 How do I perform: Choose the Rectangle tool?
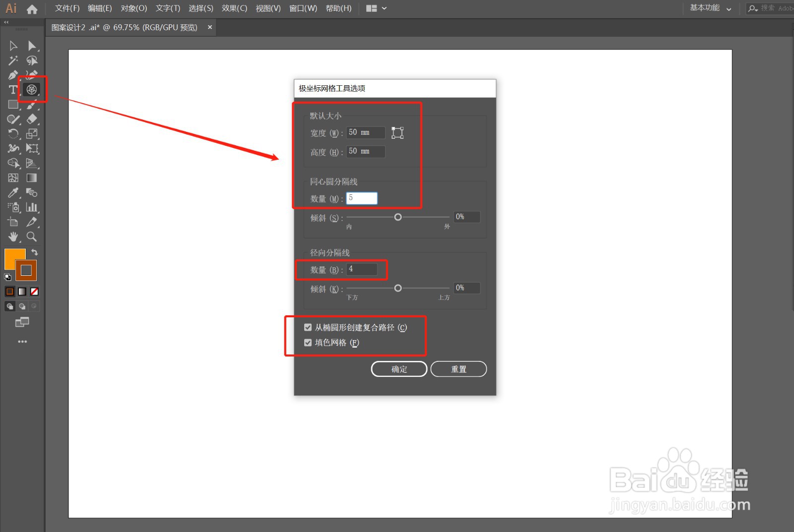(13, 105)
